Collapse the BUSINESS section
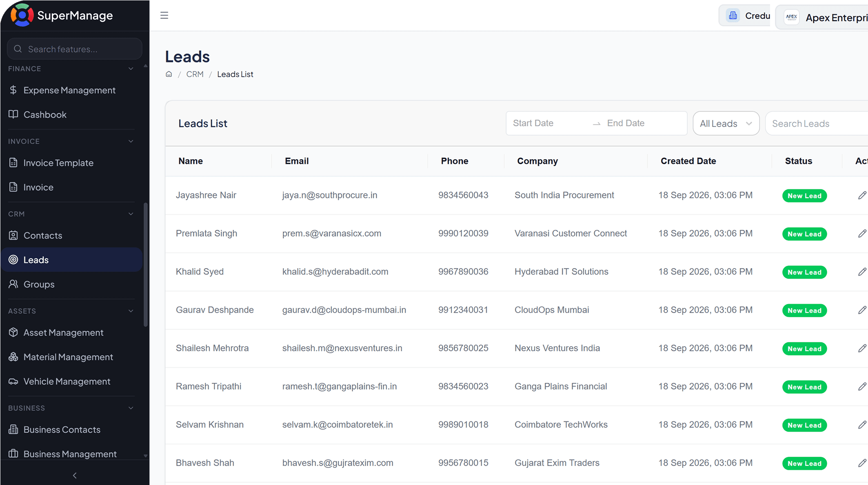 pyautogui.click(x=131, y=408)
